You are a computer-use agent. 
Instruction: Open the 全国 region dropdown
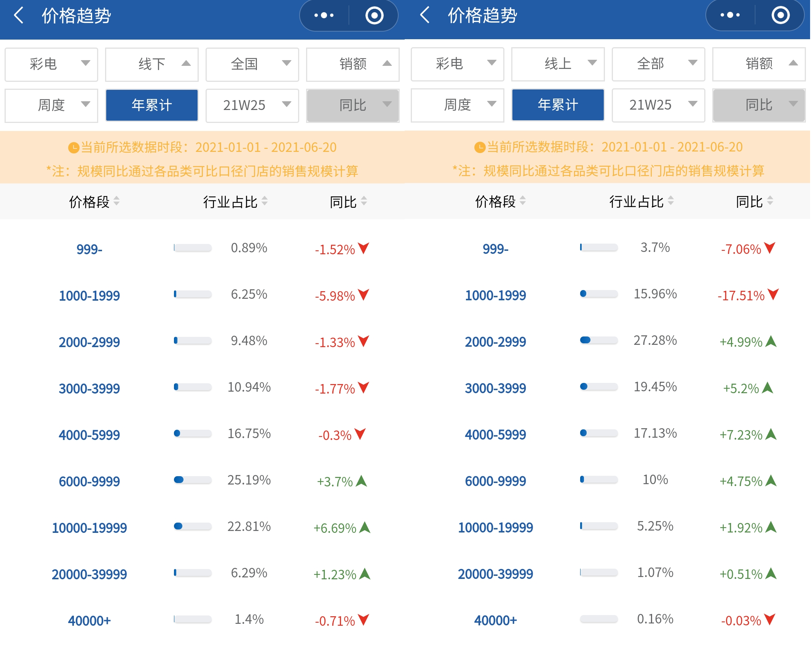[252, 64]
